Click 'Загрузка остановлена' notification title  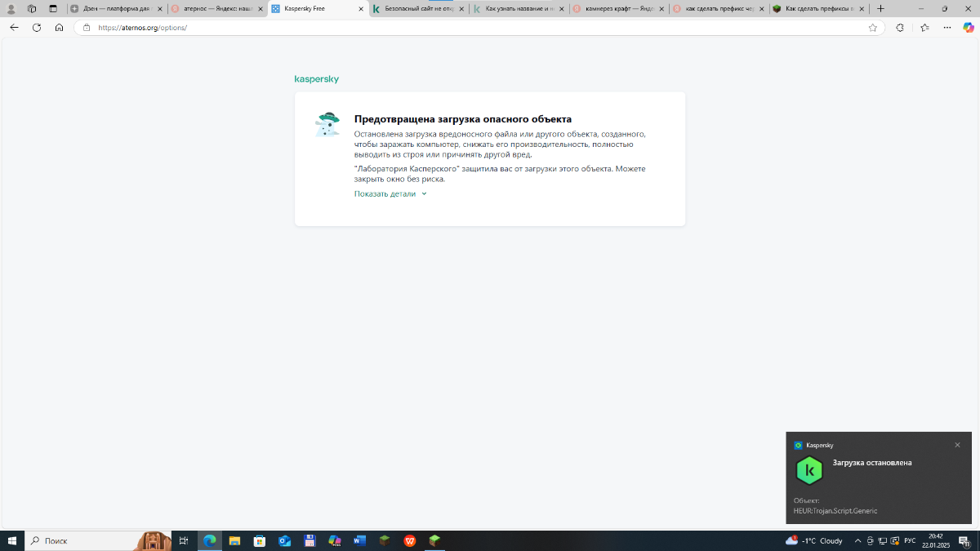pos(872,463)
